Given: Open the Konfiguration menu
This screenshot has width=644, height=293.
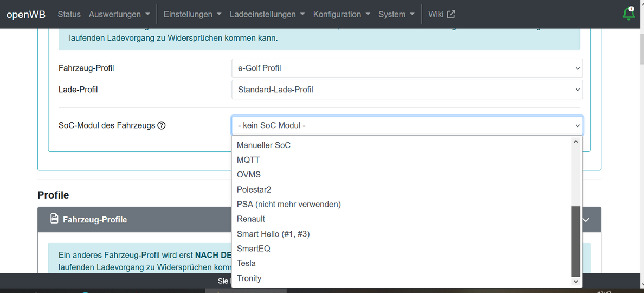Looking at the screenshot, I should tap(342, 15).
